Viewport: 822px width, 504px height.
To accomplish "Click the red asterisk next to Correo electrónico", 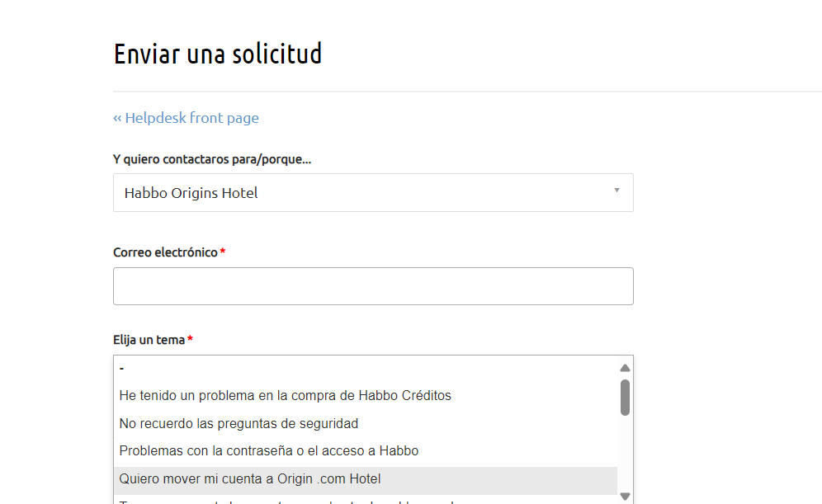I will point(221,252).
